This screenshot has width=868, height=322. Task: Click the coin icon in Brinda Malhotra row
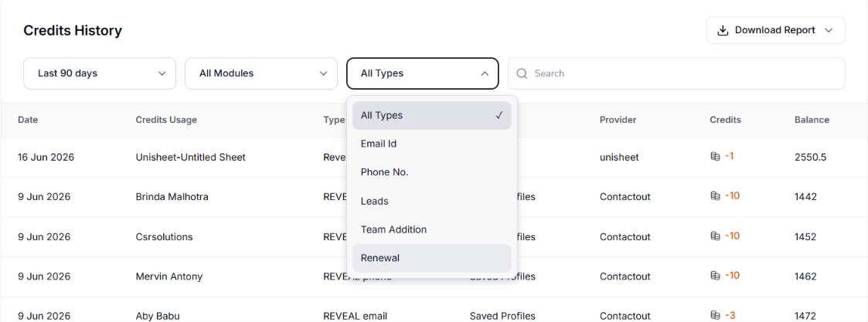click(715, 196)
